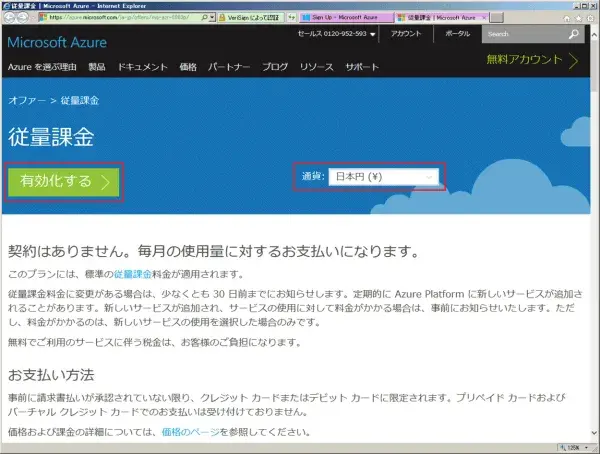Click the Microsoft Azure logo
This screenshot has height=454, width=600.
click(x=57, y=42)
